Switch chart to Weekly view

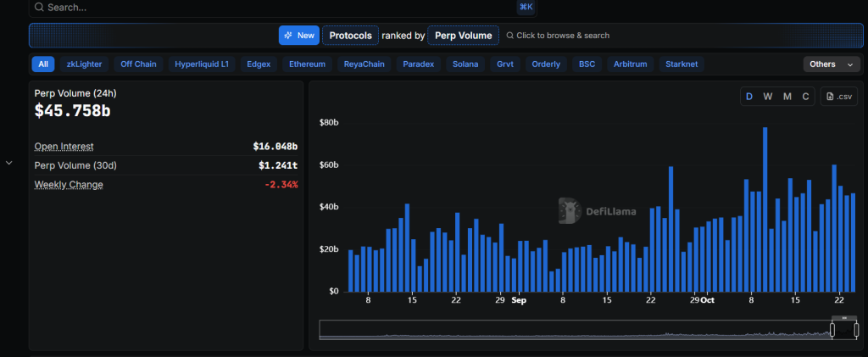768,97
